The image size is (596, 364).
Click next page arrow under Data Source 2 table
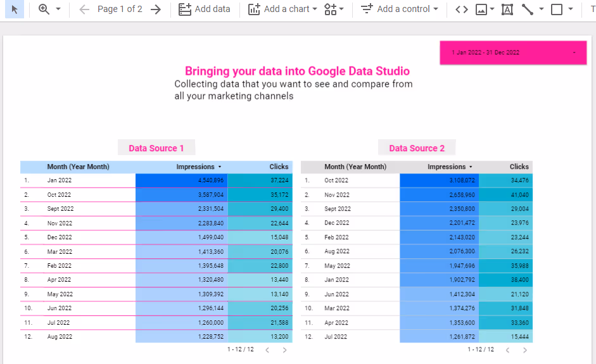(524, 350)
